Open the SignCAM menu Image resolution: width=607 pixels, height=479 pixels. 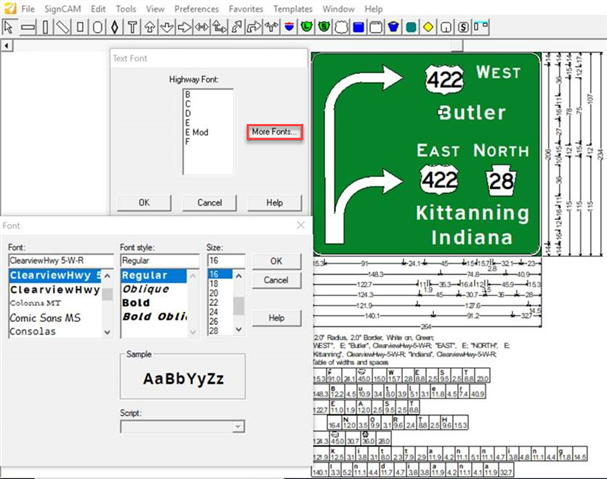click(x=63, y=8)
